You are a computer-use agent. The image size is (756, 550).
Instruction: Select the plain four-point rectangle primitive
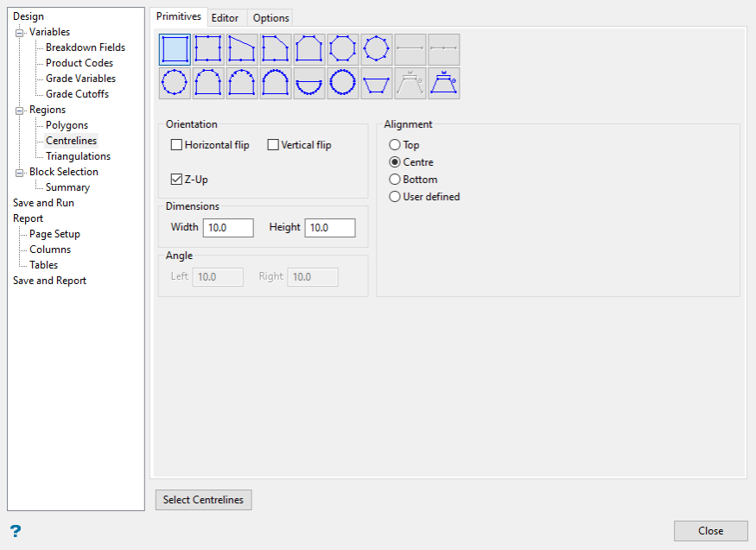pos(175,49)
